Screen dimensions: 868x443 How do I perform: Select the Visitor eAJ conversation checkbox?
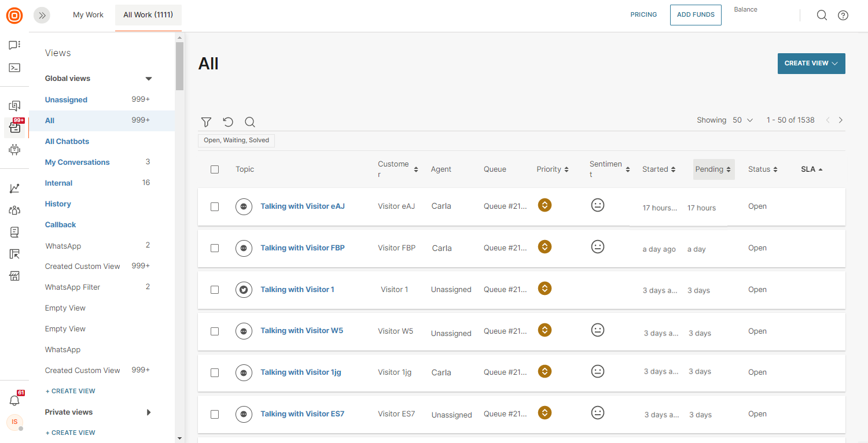point(215,206)
